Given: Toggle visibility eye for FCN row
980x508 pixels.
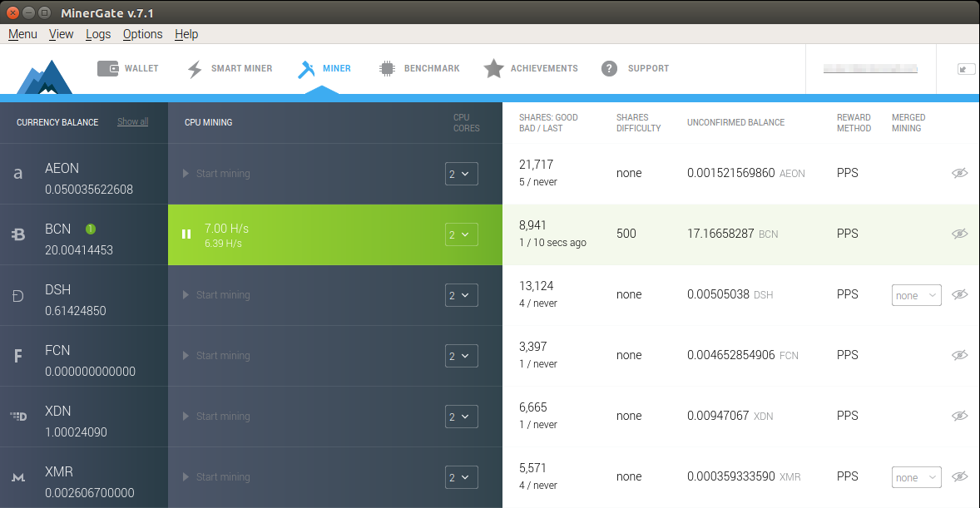Looking at the screenshot, I should (x=959, y=355).
